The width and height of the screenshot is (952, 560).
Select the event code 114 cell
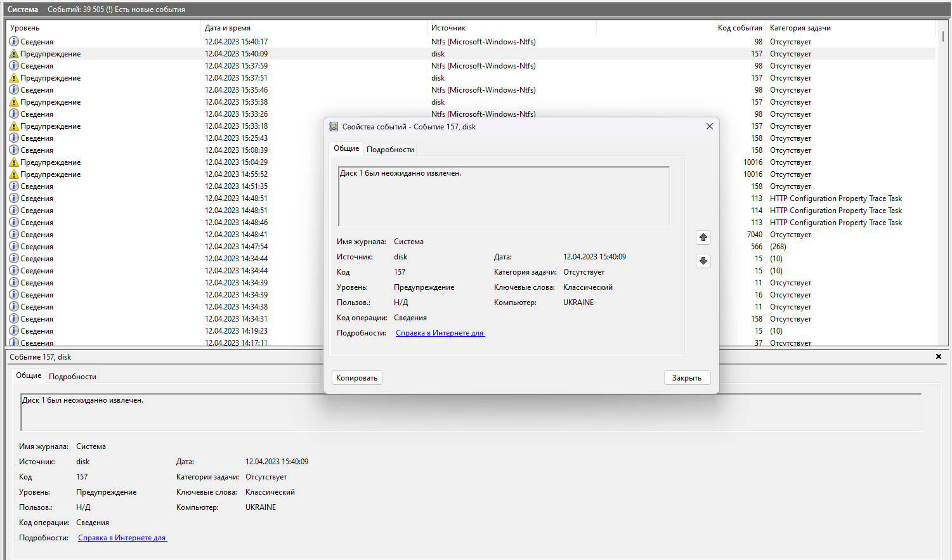pos(757,211)
